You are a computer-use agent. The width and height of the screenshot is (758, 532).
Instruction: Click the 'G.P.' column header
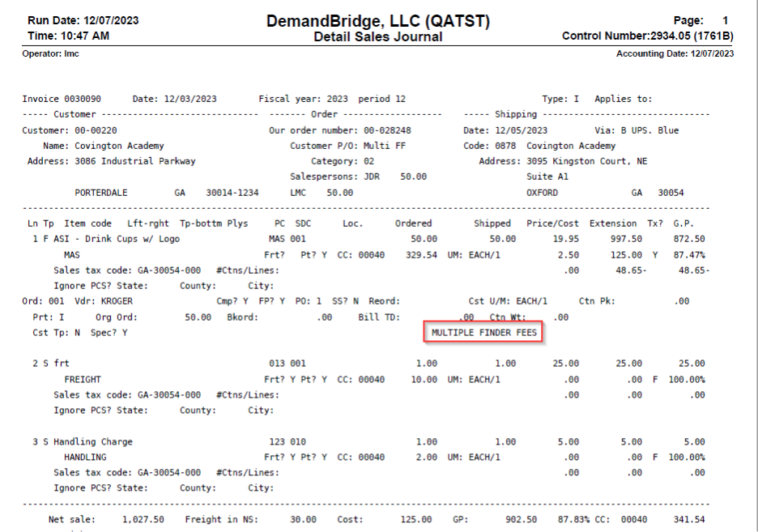point(683,223)
